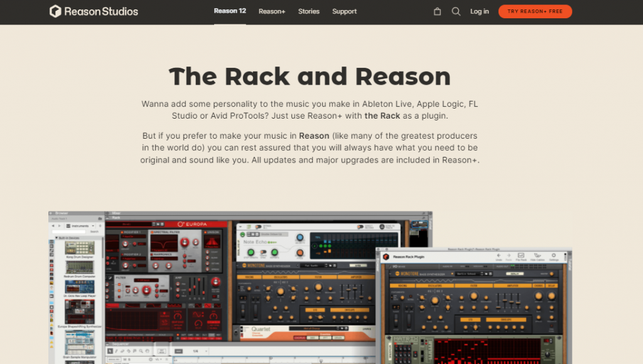Select Dr. Octo Rex Loop Player thumbnail
This screenshot has height=364, width=643.
point(80,287)
